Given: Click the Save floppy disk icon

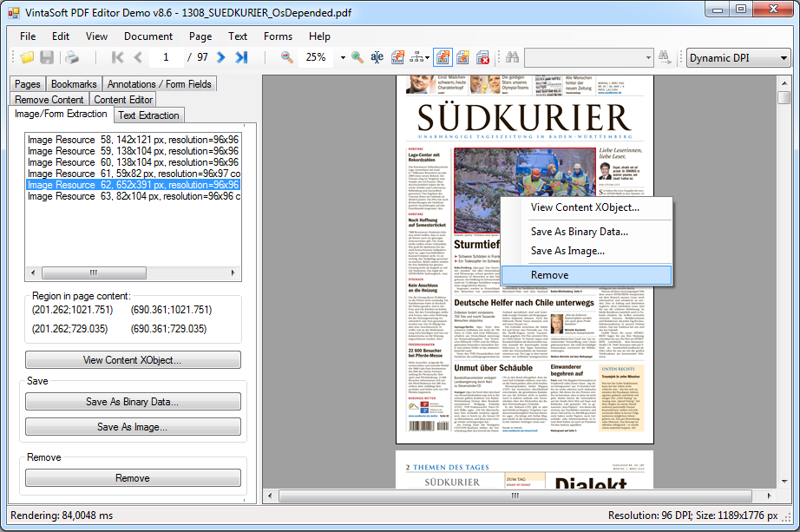Looking at the screenshot, I should 47,57.
